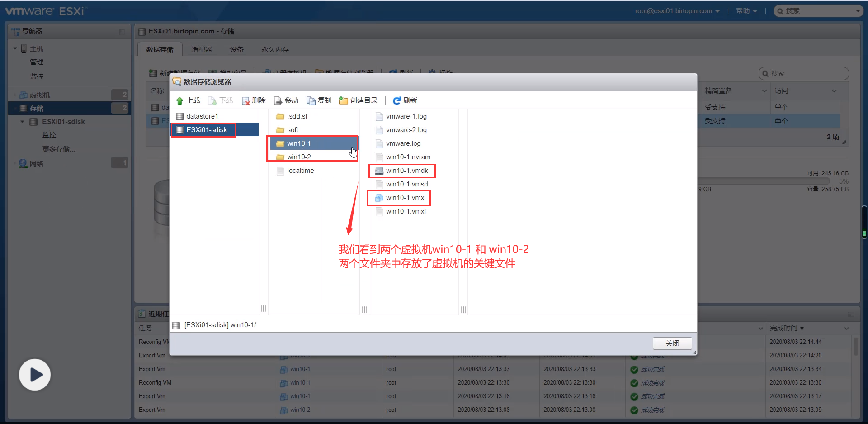Refresh the datastore browser (刷新)
868x424 pixels.
tap(405, 100)
